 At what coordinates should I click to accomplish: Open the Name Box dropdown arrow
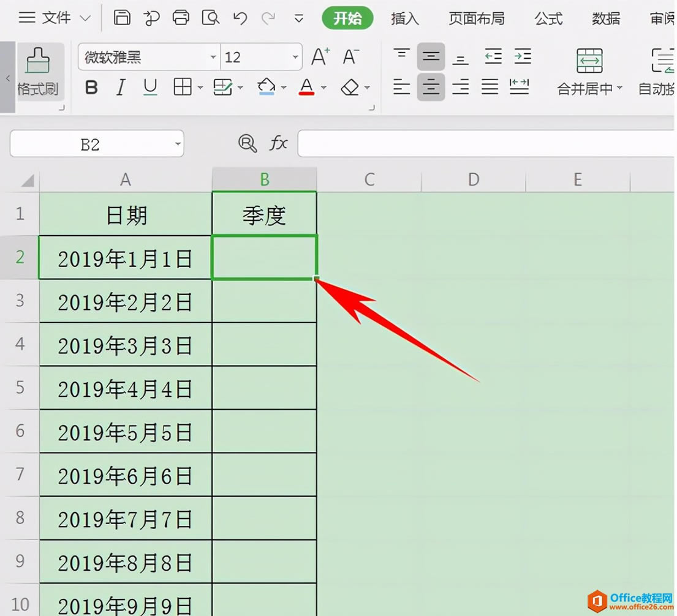[x=178, y=144]
